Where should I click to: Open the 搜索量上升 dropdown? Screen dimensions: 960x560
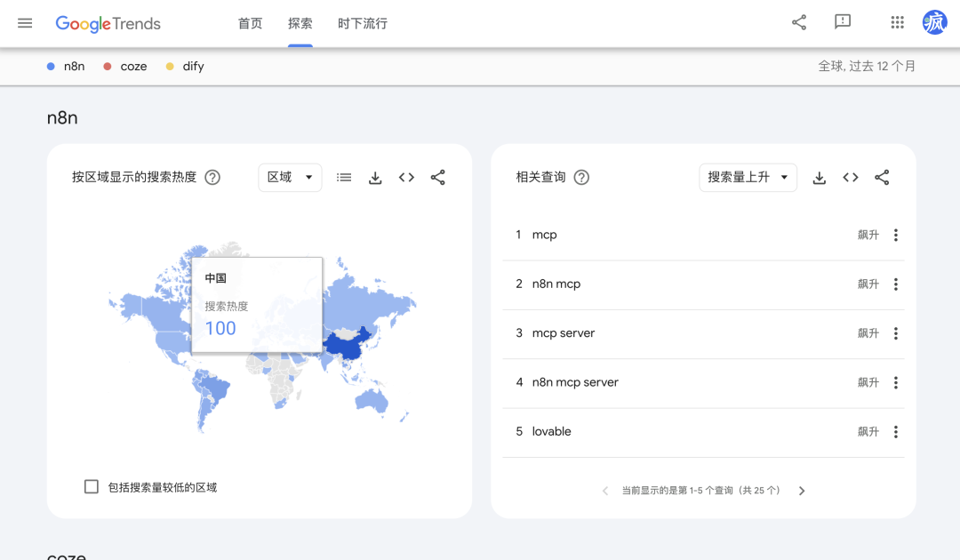[748, 178]
